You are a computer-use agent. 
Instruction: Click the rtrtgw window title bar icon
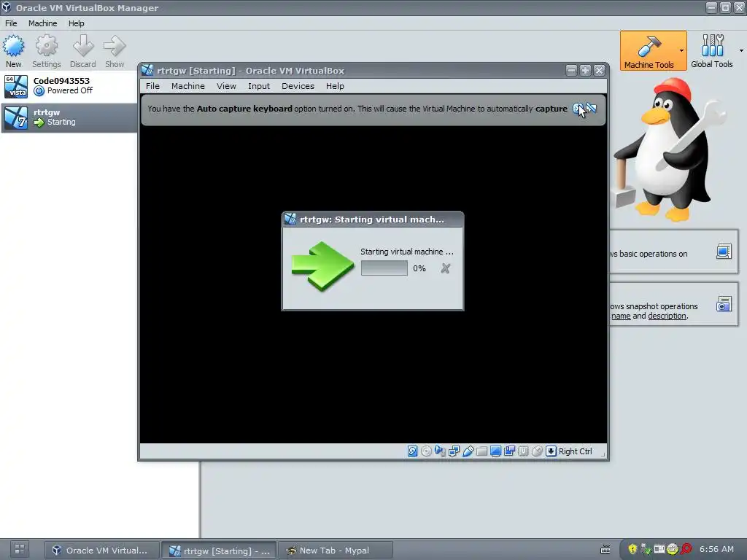[147, 71]
